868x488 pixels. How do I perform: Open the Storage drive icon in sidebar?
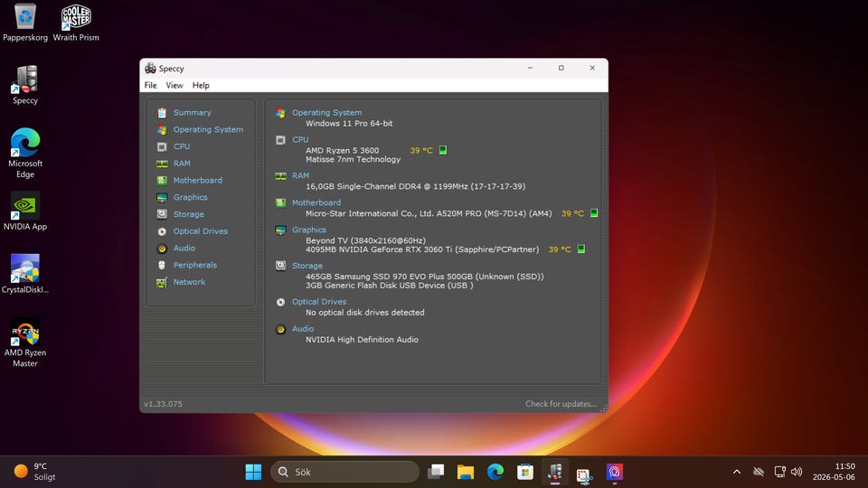point(162,214)
